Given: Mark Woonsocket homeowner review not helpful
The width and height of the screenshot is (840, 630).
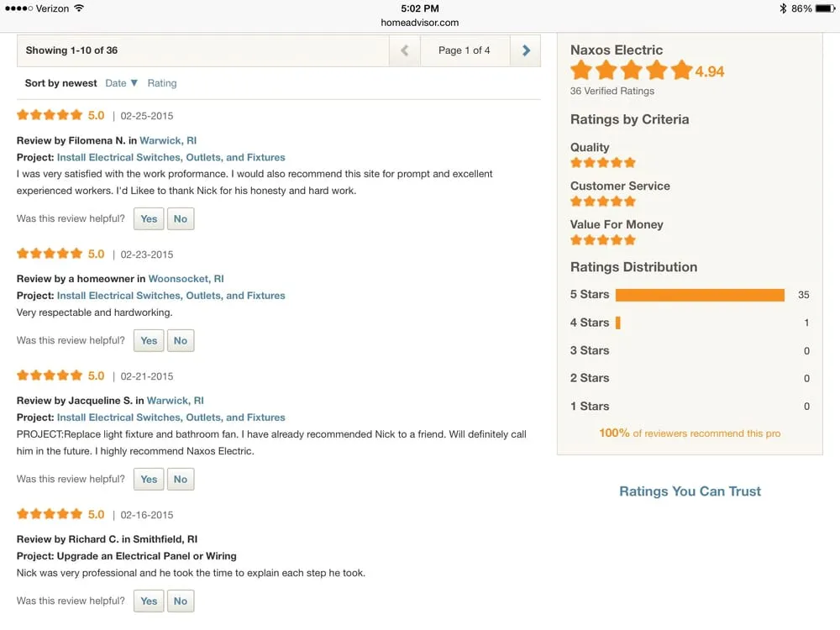Looking at the screenshot, I should (x=181, y=341).
